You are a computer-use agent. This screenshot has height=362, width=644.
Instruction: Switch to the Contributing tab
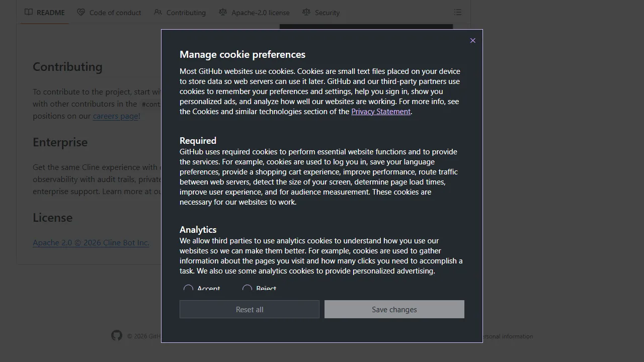click(186, 12)
